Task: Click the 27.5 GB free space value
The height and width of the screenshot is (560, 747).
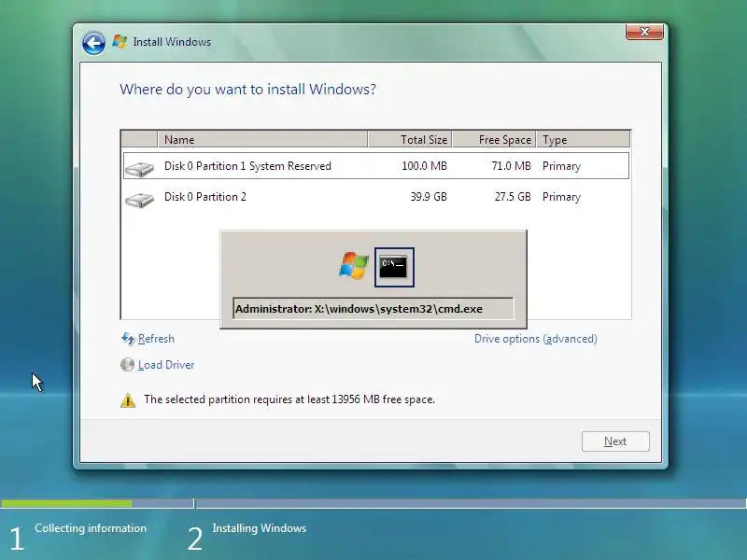Action: coord(513,197)
